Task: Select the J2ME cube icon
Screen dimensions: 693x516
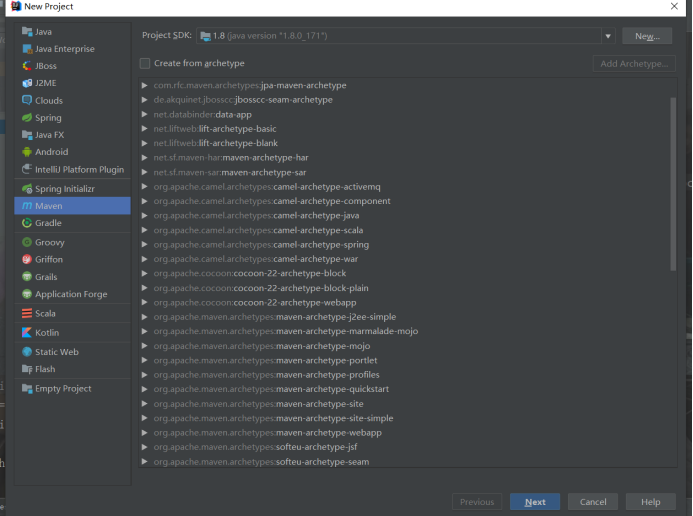Action: (x=27, y=83)
